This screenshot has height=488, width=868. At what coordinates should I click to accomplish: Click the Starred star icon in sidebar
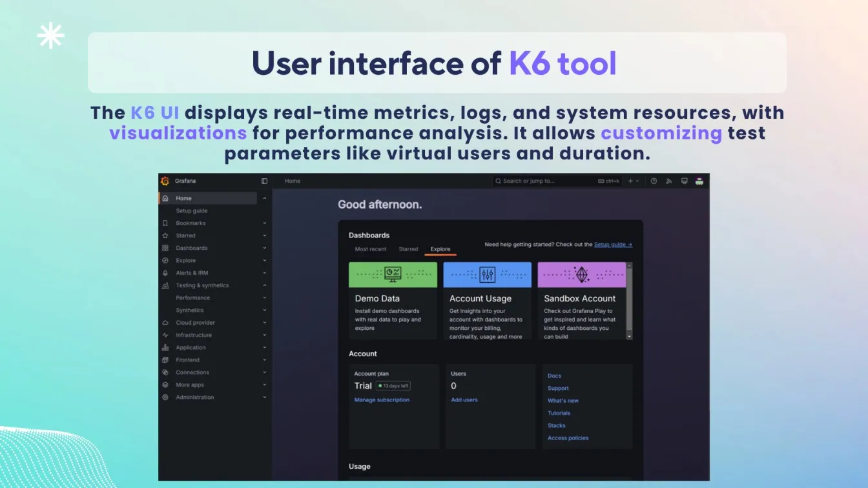[165, 236]
